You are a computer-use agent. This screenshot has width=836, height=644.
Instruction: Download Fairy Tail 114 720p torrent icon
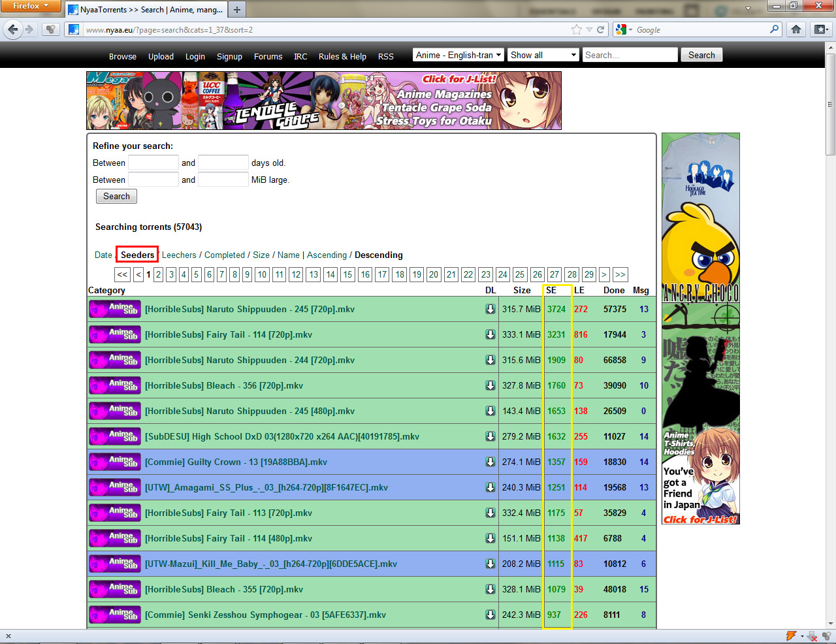pos(490,334)
